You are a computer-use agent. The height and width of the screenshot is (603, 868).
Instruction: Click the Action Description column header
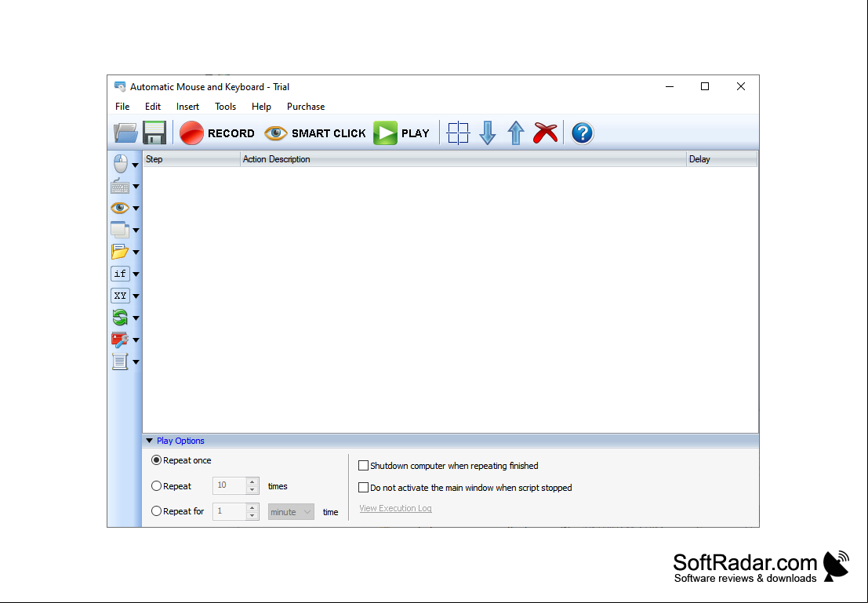click(463, 159)
